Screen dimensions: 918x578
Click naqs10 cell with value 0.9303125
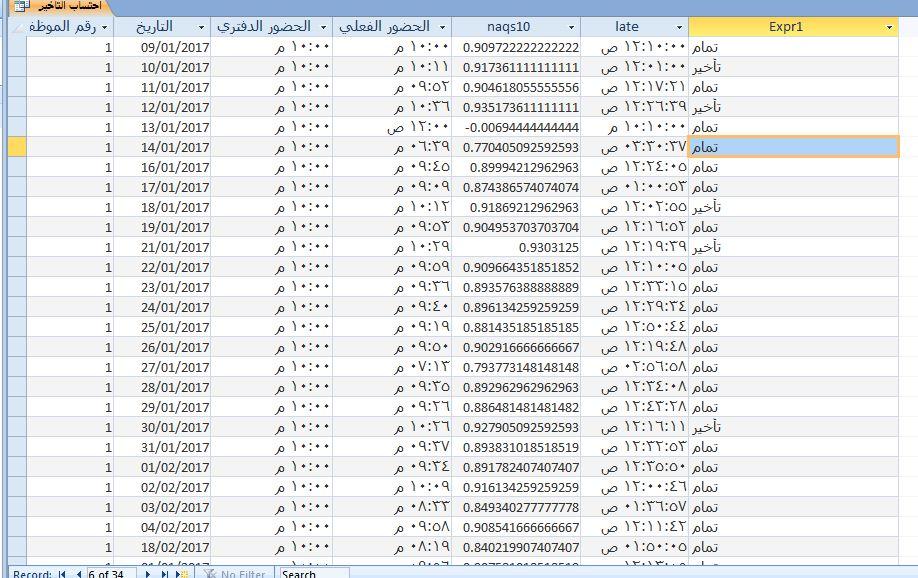coord(518,247)
